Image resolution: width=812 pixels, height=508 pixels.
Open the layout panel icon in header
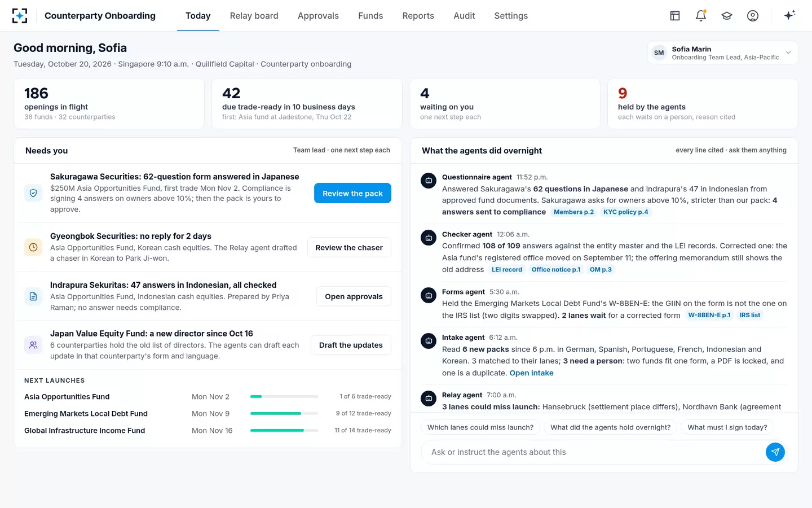tap(675, 16)
